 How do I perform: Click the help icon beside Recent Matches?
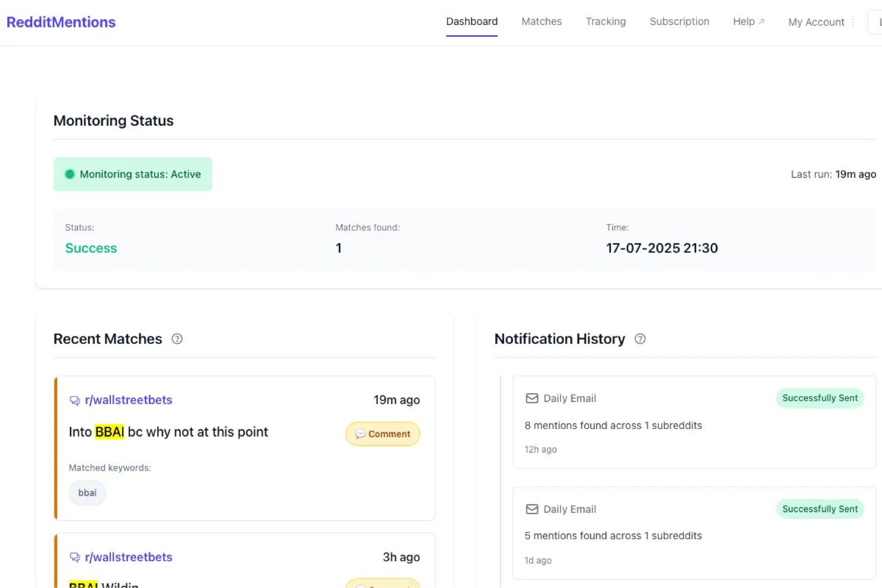pos(177,339)
